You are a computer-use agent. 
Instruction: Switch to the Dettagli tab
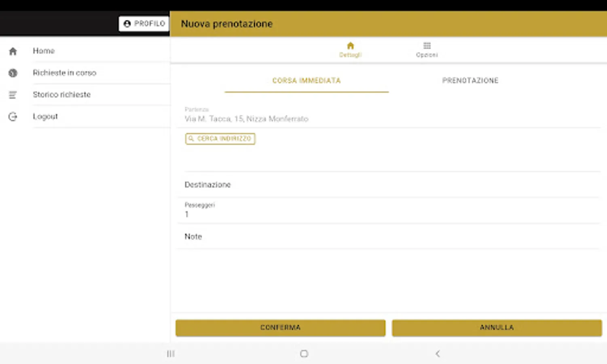point(350,50)
